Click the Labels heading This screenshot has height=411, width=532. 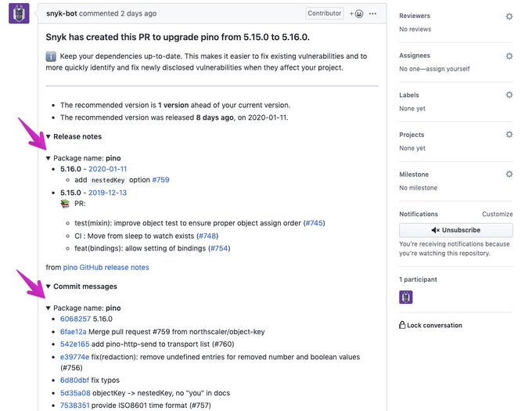409,95
